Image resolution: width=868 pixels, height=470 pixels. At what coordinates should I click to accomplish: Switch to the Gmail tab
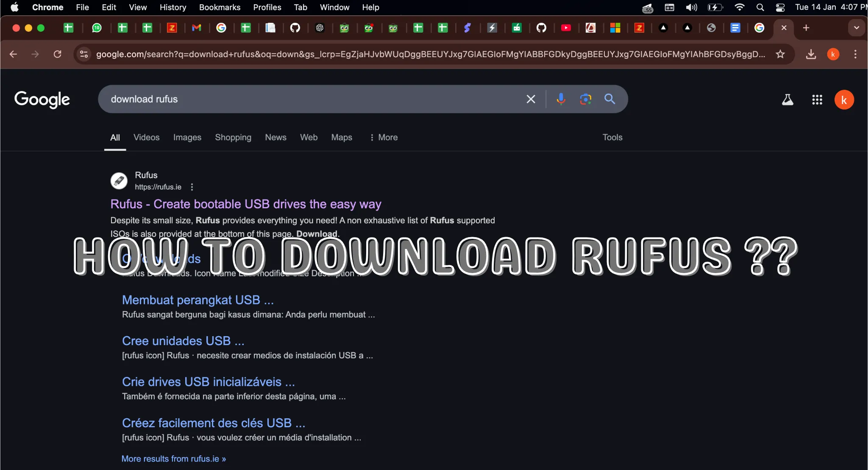[196, 28]
